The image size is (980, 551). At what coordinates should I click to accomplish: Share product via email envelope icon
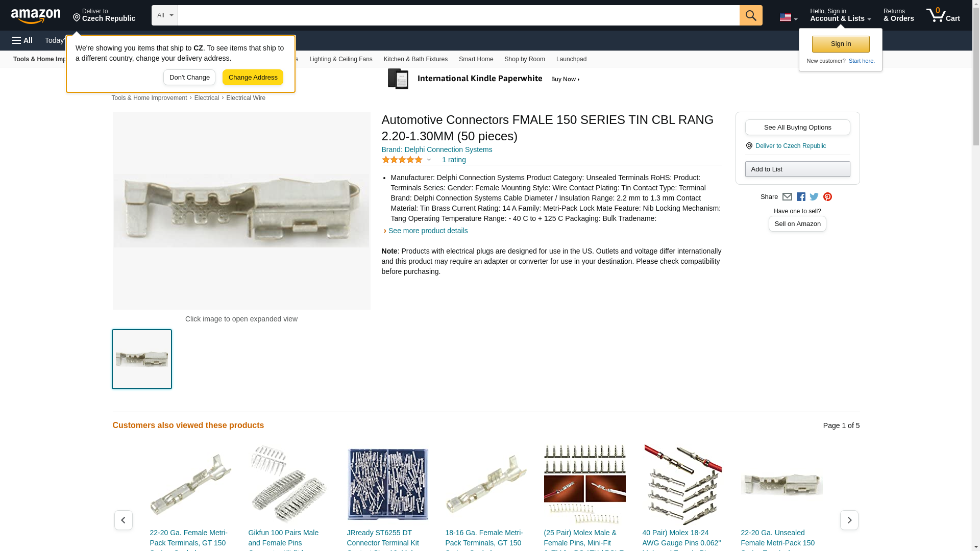[787, 197]
